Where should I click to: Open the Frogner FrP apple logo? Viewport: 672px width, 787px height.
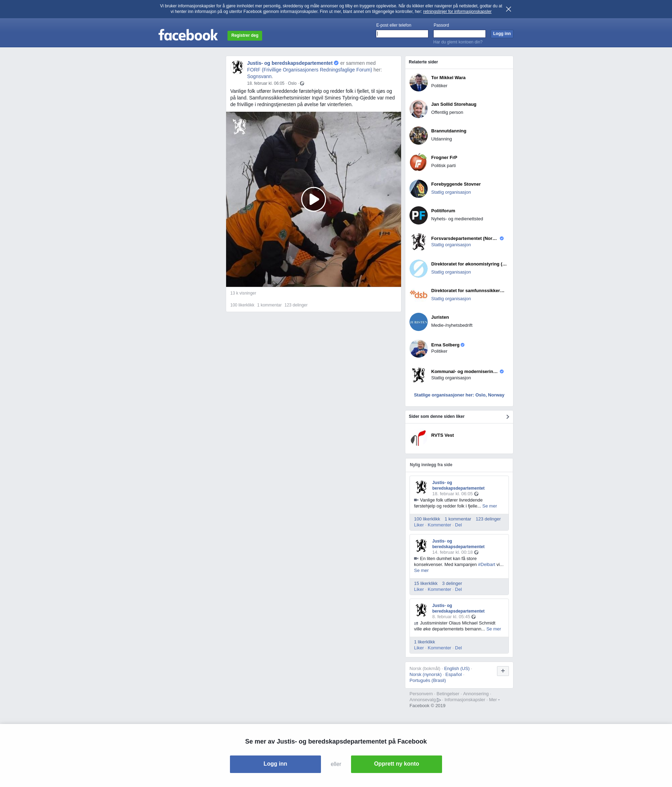pyautogui.click(x=418, y=162)
